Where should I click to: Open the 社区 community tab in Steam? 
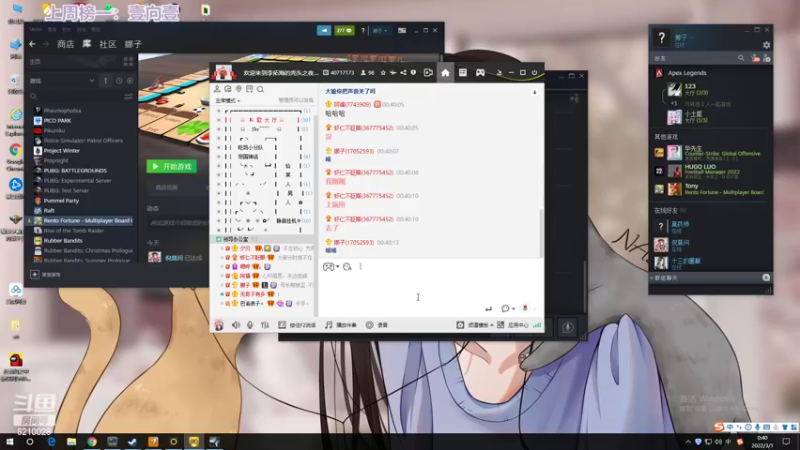click(107, 44)
